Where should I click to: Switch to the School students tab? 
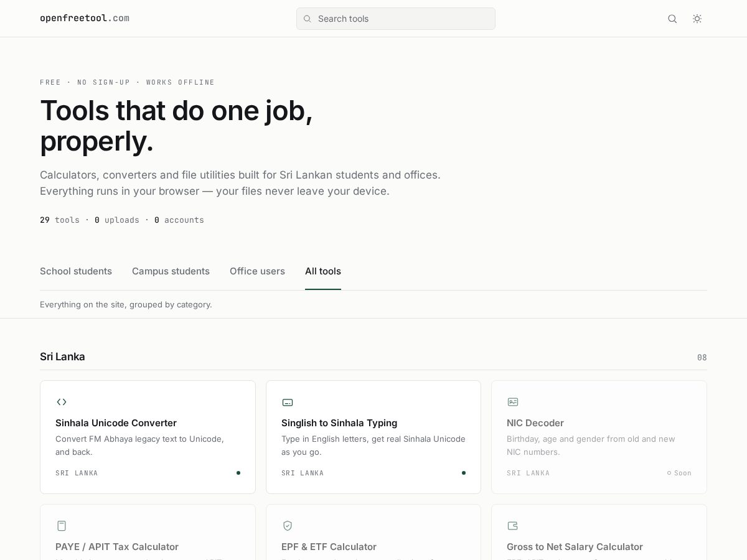coord(76,271)
